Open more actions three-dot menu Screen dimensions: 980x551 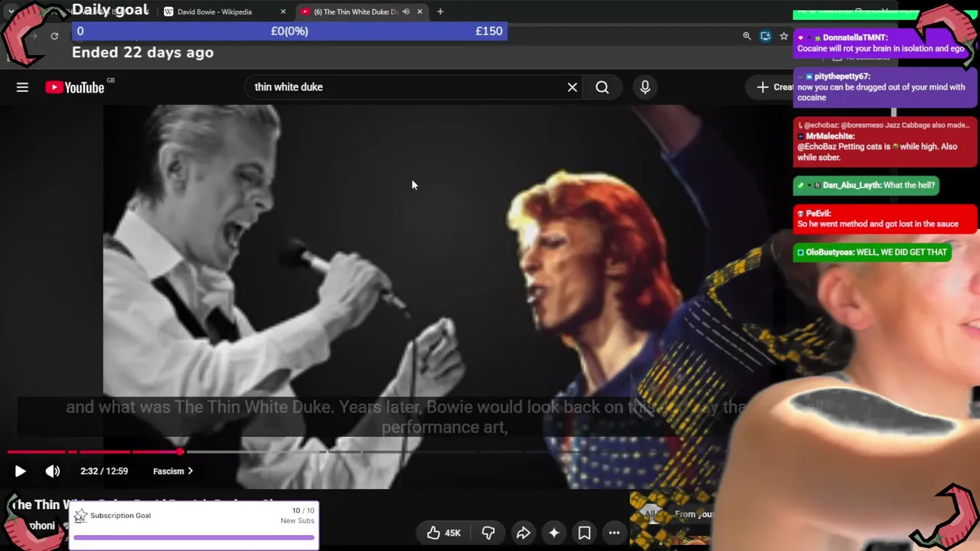tap(614, 533)
